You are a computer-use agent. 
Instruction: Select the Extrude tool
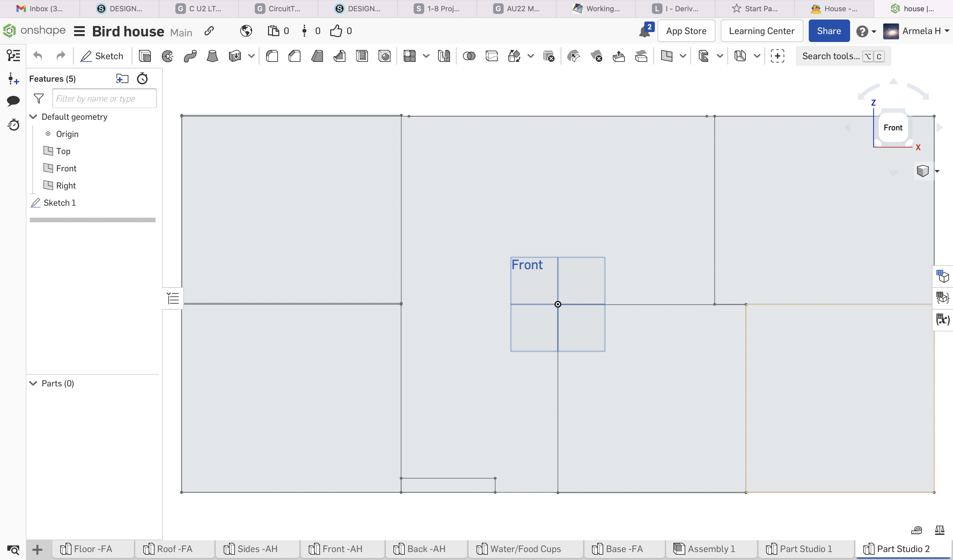tap(145, 56)
